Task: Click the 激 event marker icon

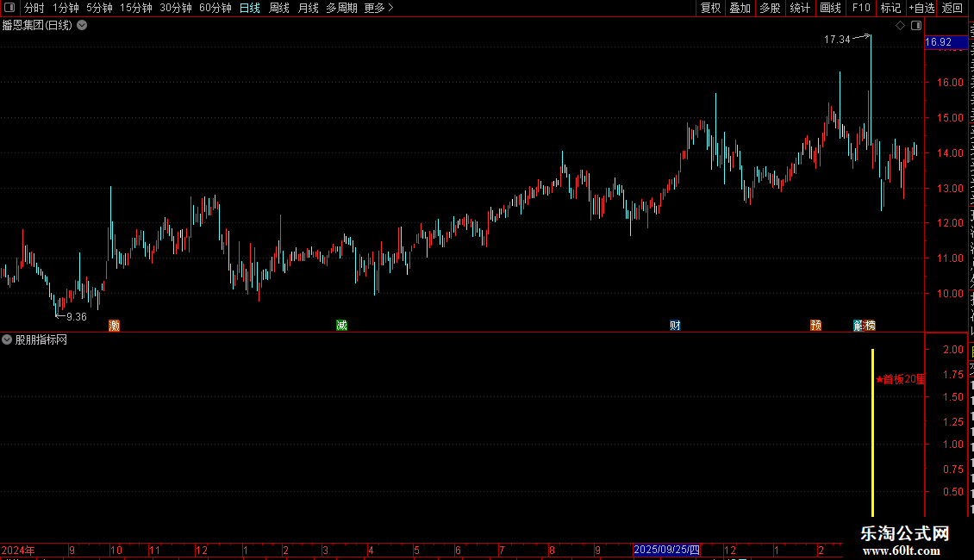Action: click(x=115, y=326)
